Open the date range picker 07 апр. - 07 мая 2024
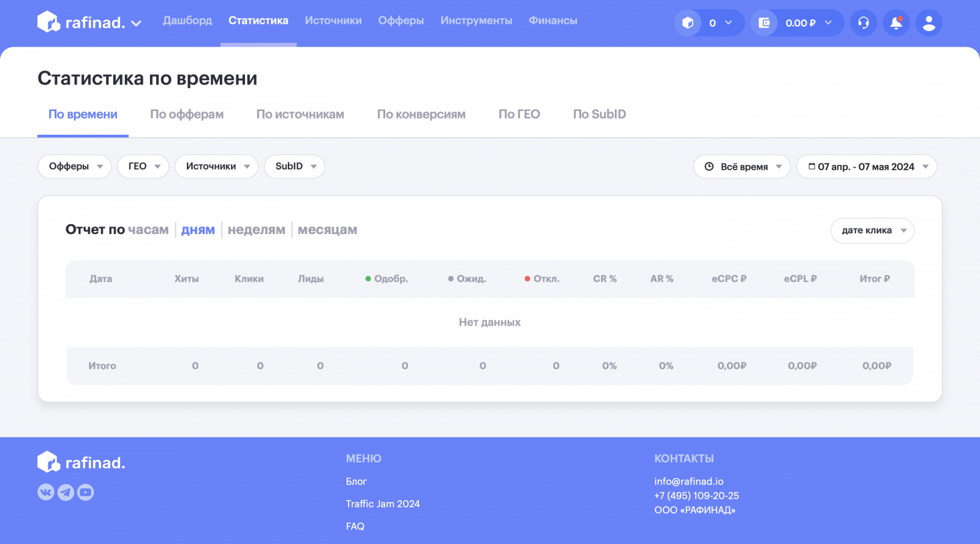The width and height of the screenshot is (980, 544). pyautogui.click(x=866, y=167)
